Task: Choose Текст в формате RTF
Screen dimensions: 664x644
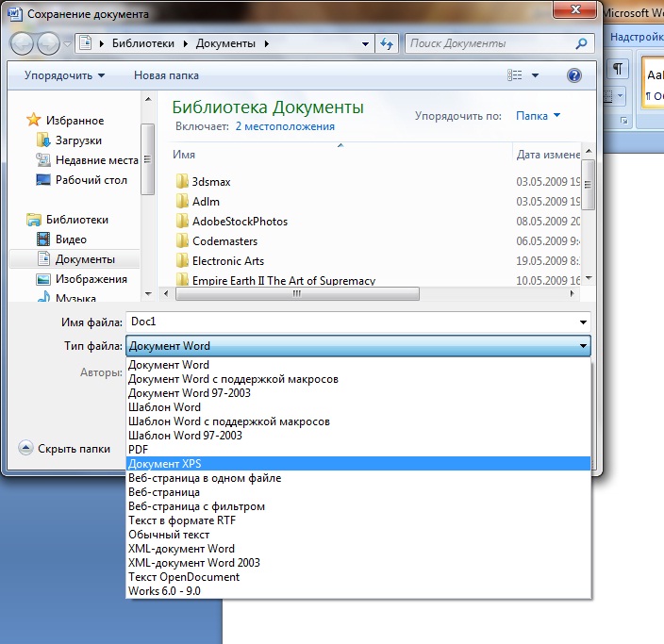Action: [358, 520]
